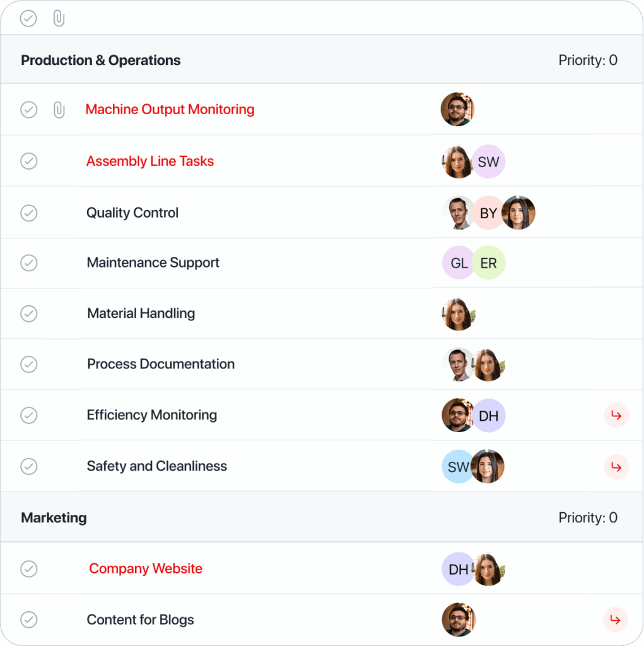
Task: Open the attachment paperclip next to Machine Output Monitoring
Action: pyautogui.click(x=59, y=109)
